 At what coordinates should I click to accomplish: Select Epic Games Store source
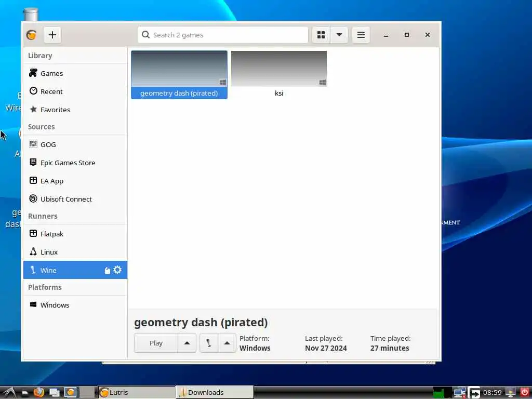tap(75, 163)
